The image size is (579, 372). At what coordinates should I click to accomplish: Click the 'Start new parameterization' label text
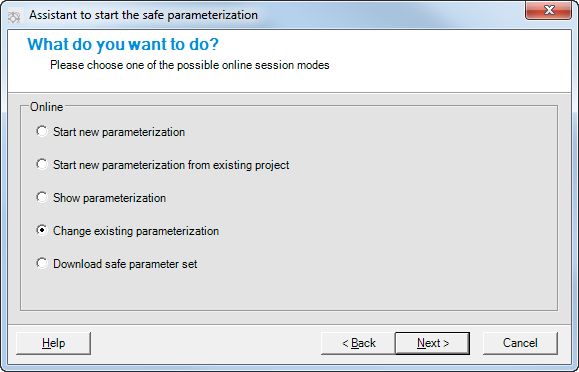(x=119, y=132)
